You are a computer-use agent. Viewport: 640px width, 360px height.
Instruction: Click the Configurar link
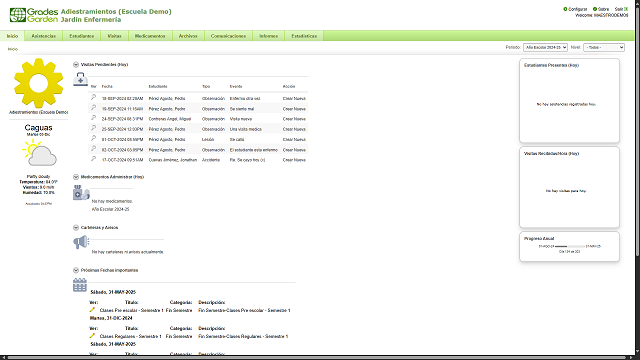pos(578,9)
